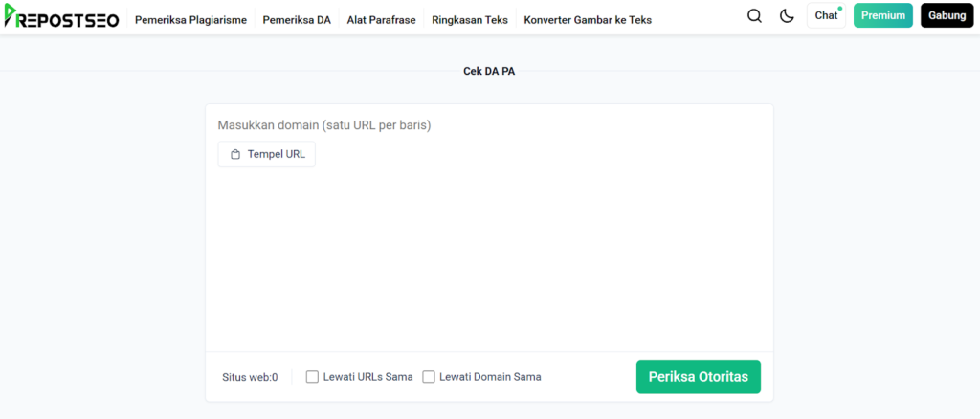Screen dimensions: 980x419
Task: Open the search magnifier icon
Action: 754,16
